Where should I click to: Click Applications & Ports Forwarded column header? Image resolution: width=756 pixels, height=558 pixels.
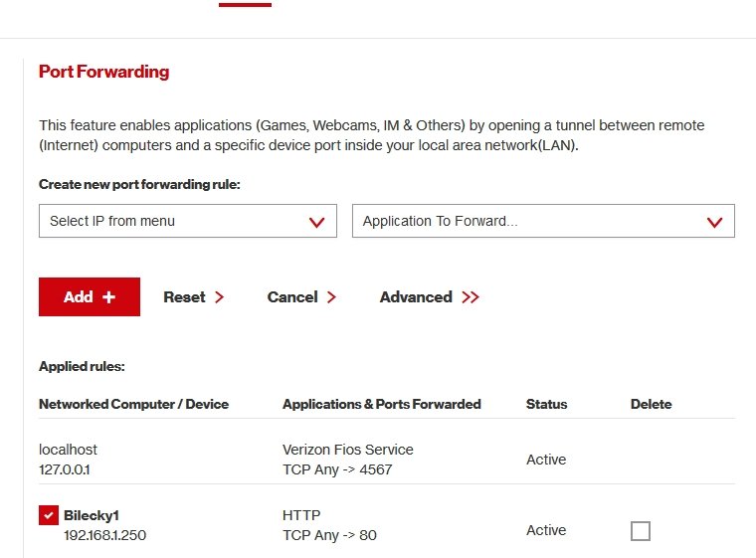click(x=381, y=404)
